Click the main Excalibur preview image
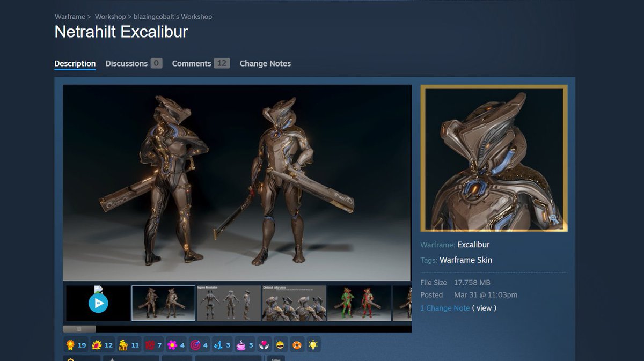 [237, 182]
